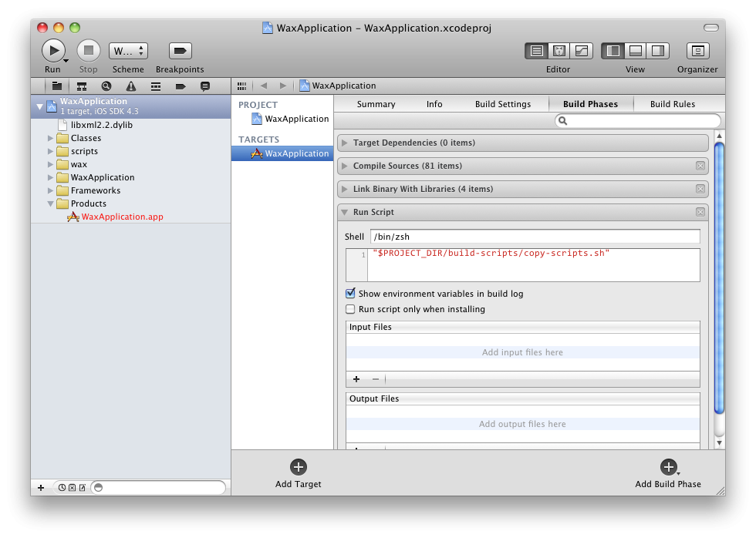Go back in editor history
756x538 pixels.
(x=263, y=86)
